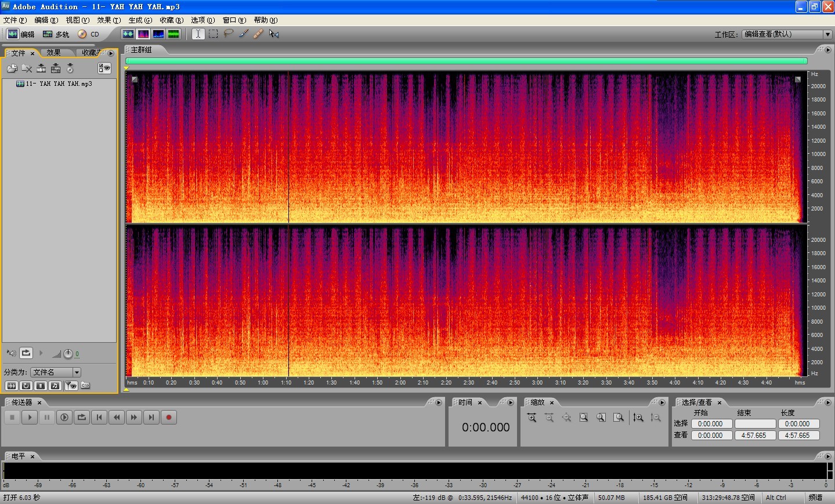Switch to the 效果 tab

54,53
